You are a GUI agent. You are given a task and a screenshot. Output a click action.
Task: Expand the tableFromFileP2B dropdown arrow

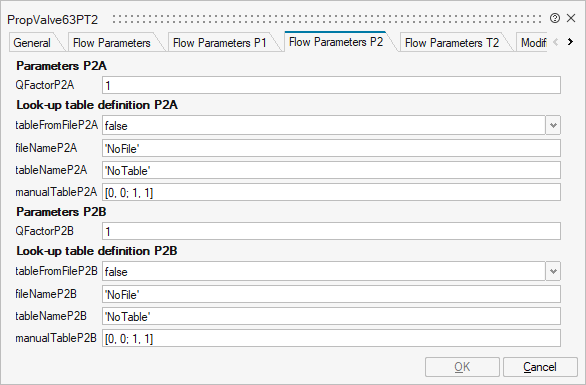coord(553,271)
